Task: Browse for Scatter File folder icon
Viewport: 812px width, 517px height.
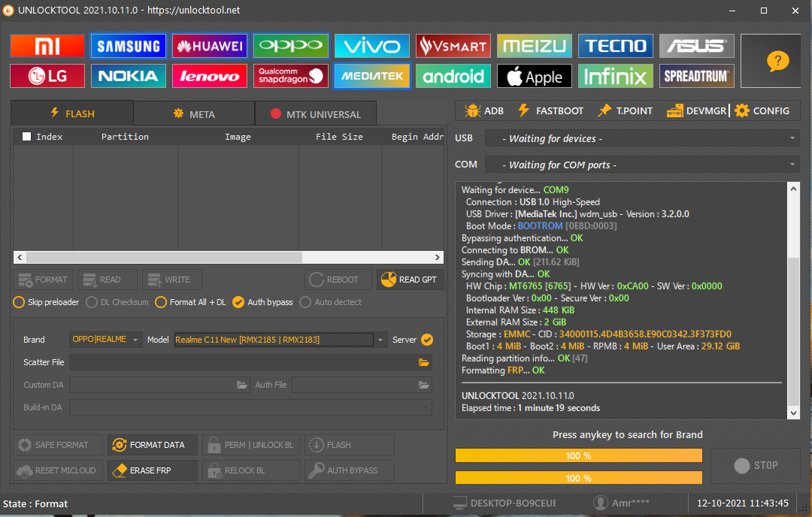Action: coord(423,362)
